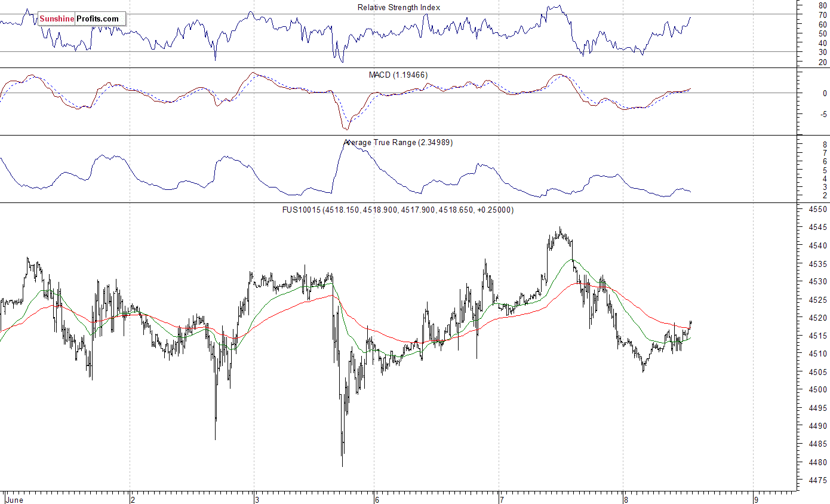The width and height of the screenshot is (830, 504).
Task: Click the 4500 price axis value
Action: tap(818, 390)
